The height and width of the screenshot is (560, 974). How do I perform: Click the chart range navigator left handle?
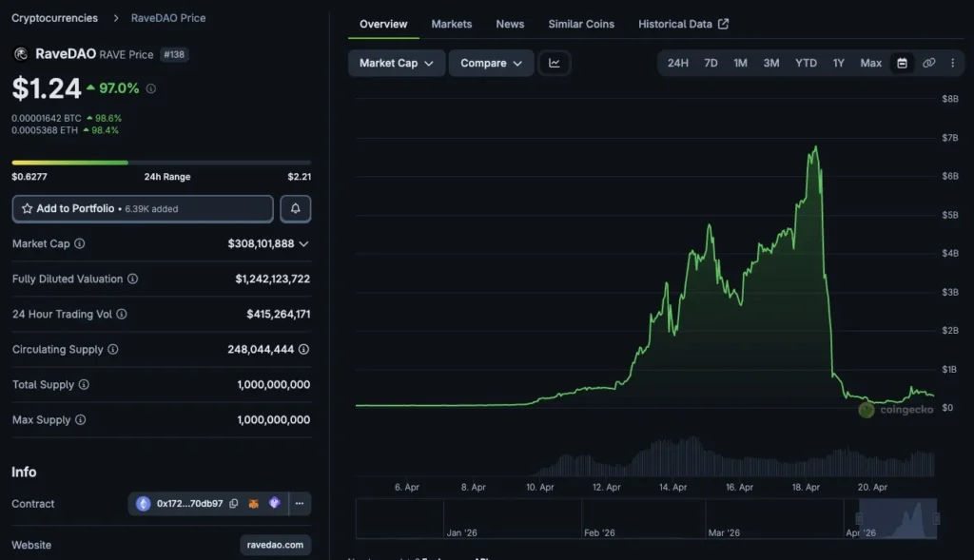tap(859, 518)
